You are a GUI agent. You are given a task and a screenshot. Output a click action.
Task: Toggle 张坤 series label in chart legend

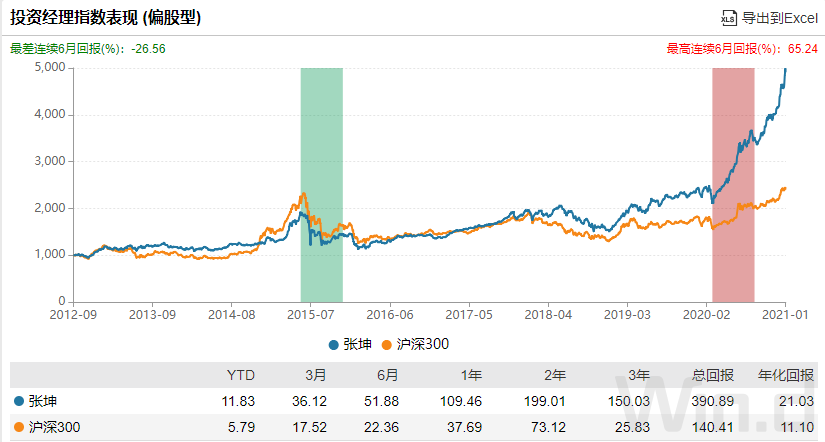pyautogui.click(x=357, y=343)
